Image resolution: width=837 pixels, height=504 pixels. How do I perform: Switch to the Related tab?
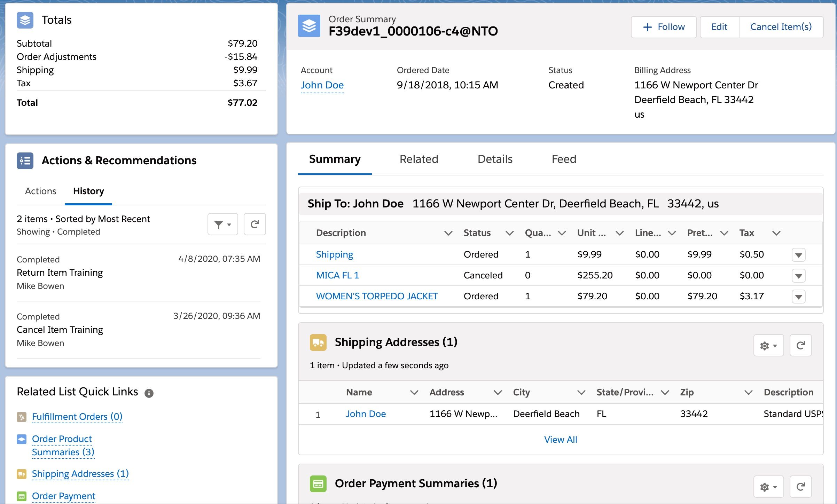click(x=419, y=159)
